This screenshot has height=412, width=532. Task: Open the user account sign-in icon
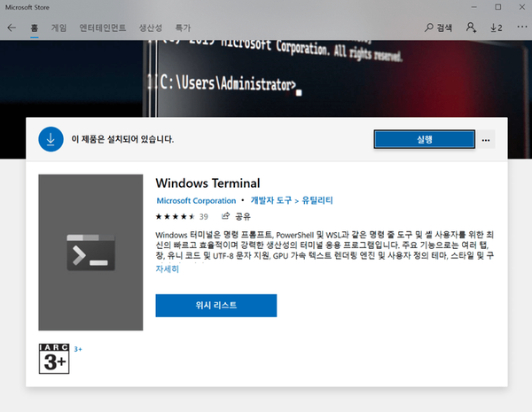(471, 27)
